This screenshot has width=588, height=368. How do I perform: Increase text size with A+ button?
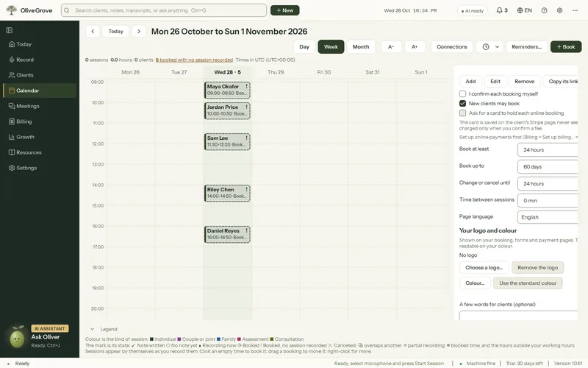coord(415,47)
